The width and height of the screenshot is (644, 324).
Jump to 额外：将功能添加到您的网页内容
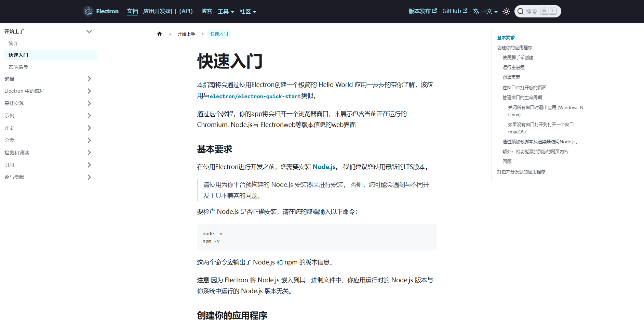click(x=535, y=152)
